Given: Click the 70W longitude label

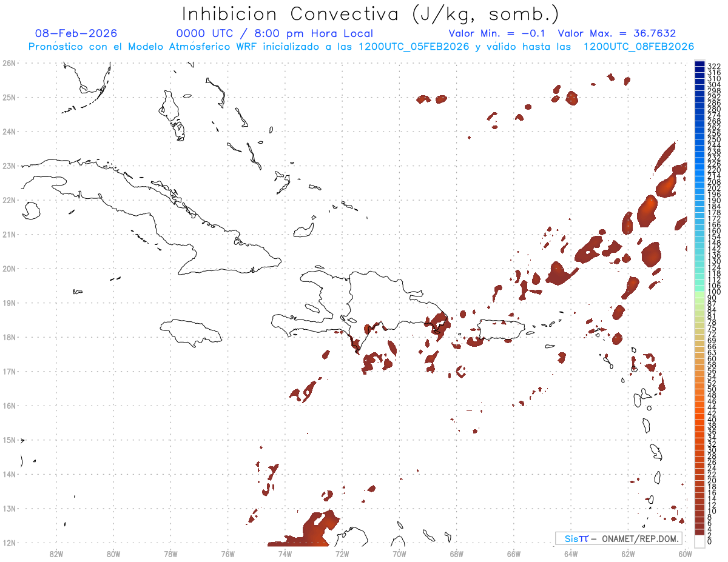Looking at the screenshot, I should pos(399,554).
